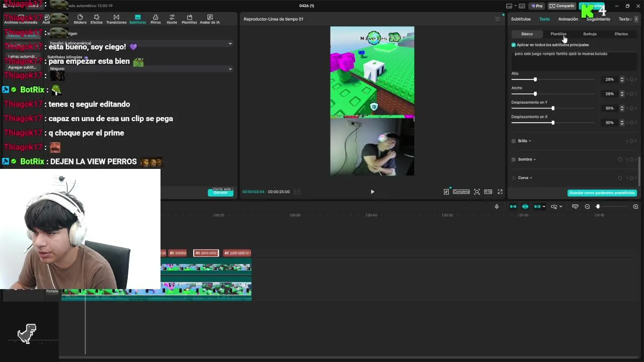Switch to the Texto inspector tab
Viewport: 644px width, 362px height.
(x=544, y=19)
